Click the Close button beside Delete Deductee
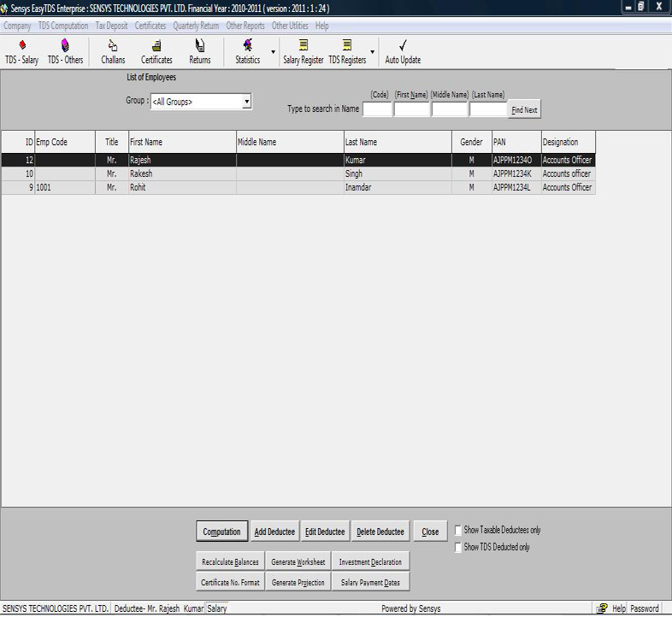The image size is (672, 617). tap(430, 532)
